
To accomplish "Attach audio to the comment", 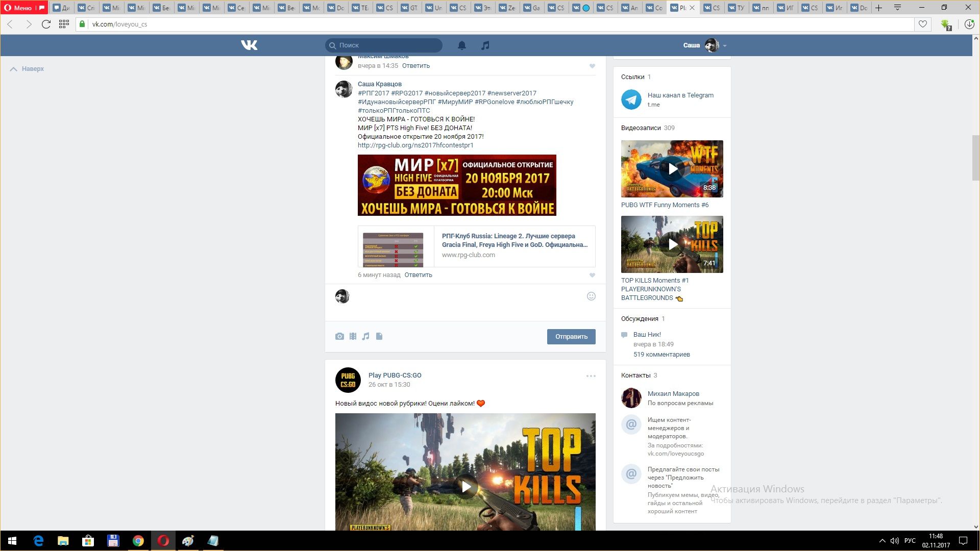I will click(366, 336).
